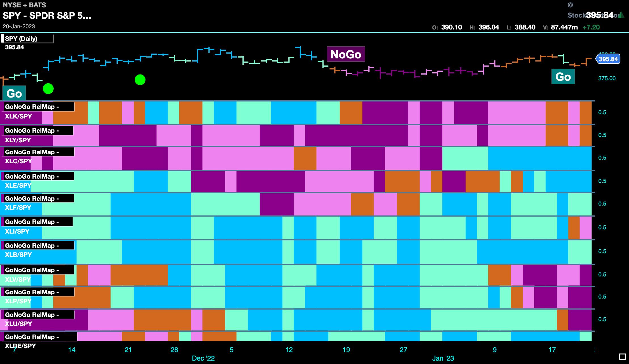Click the second green dot near Nov 21
The image size is (629, 364).
(140, 80)
